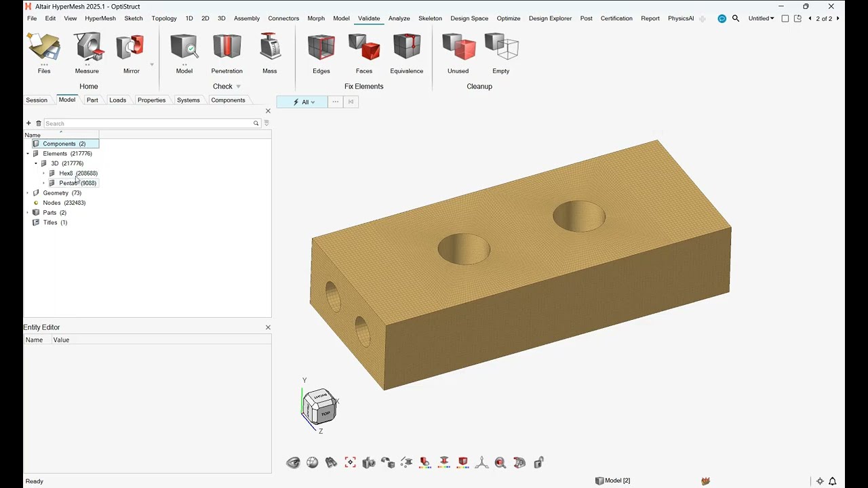
Task: Close the Entity Editor panel
Action: point(268,327)
